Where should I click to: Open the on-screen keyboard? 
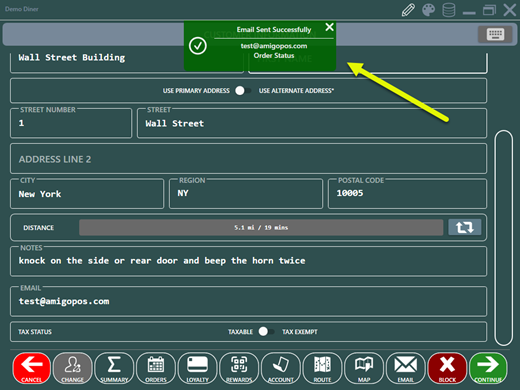(495, 34)
